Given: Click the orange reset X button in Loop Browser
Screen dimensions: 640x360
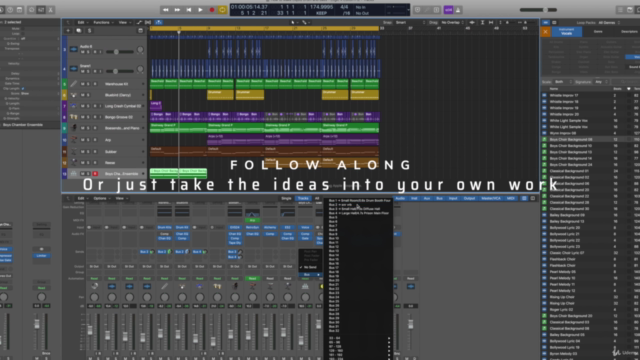Looking at the screenshot, I should pyautogui.click(x=546, y=31).
